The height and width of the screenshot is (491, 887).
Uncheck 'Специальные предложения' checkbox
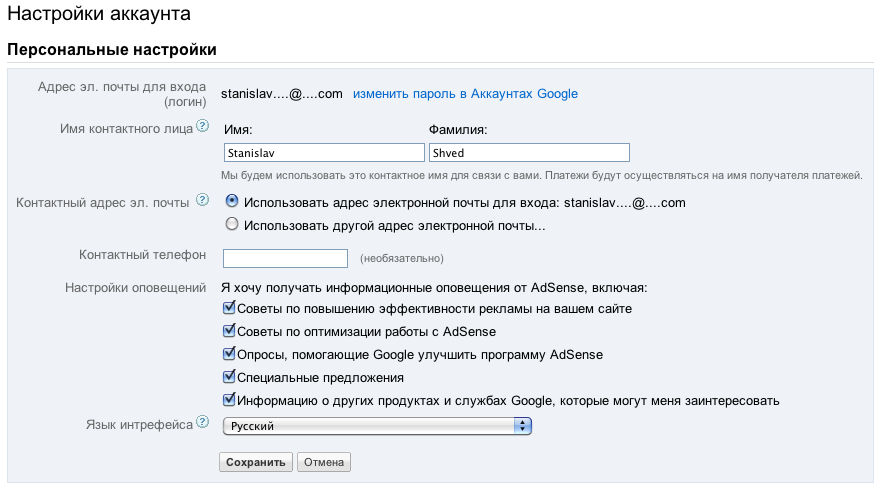click(228, 378)
